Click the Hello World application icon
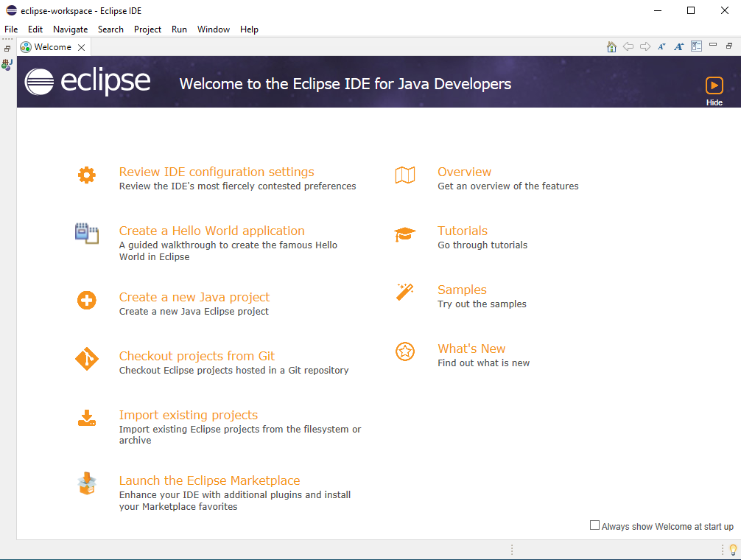Image resolution: width=741 pixels, height=560 pixels. coord(86,234)
